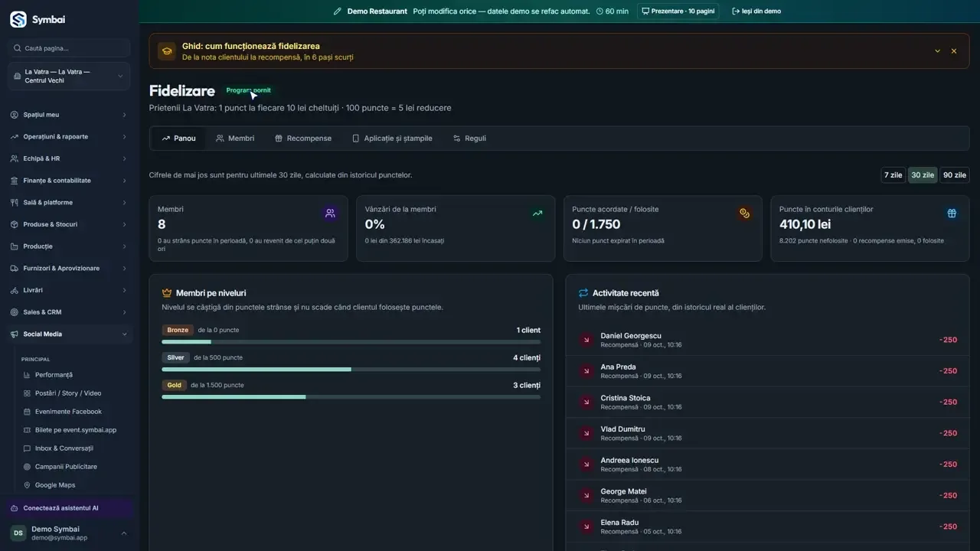Click the Google Maps pin icon
The width and height of the screenshot is (980, 551).
pyautogui.click(x=28, y=485)
